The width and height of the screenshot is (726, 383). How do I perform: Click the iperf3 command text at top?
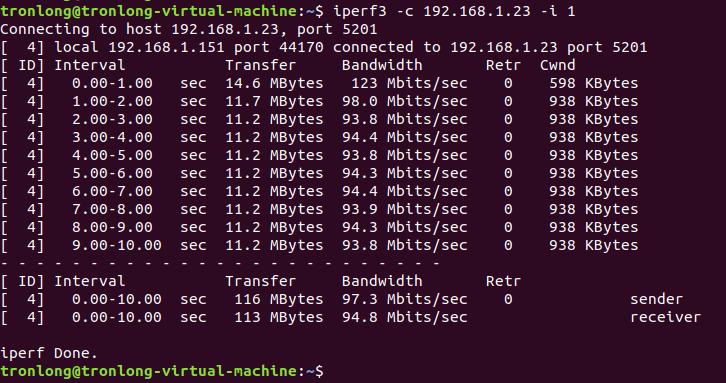coord(454,11)
